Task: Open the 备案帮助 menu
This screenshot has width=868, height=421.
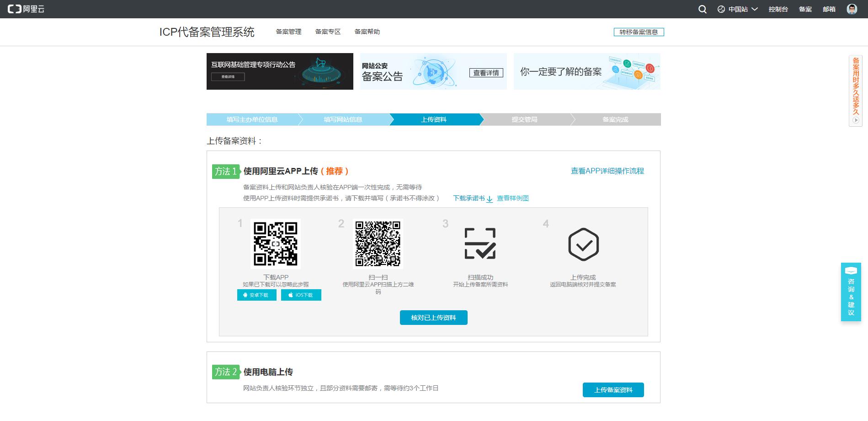Action: click(367, 32)
